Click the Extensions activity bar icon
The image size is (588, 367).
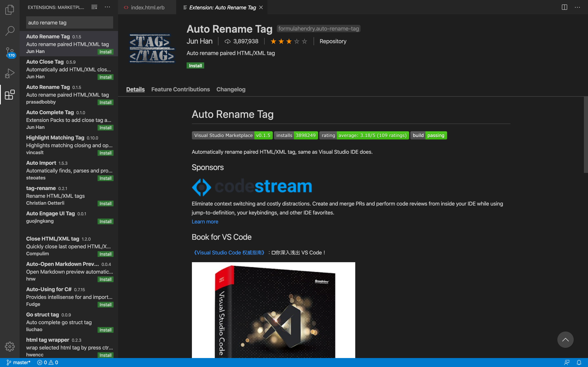(10, 94)
